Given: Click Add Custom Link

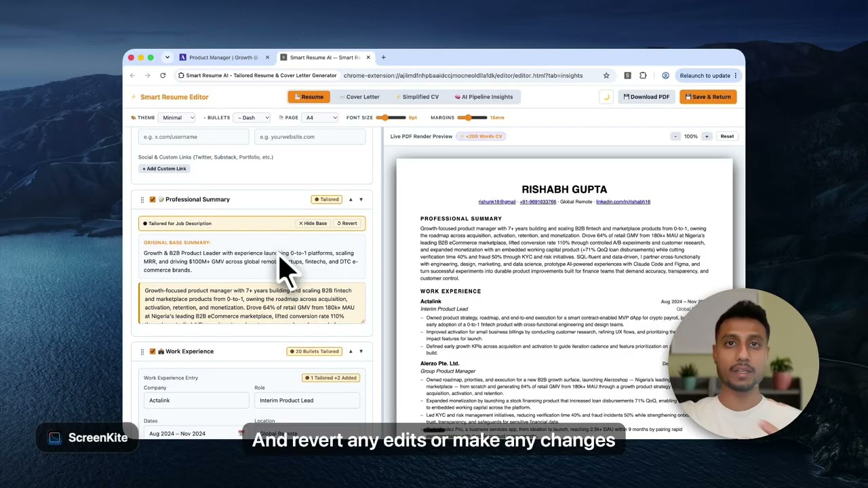Looking at the screenshot, I should click(x=164, y=169).
